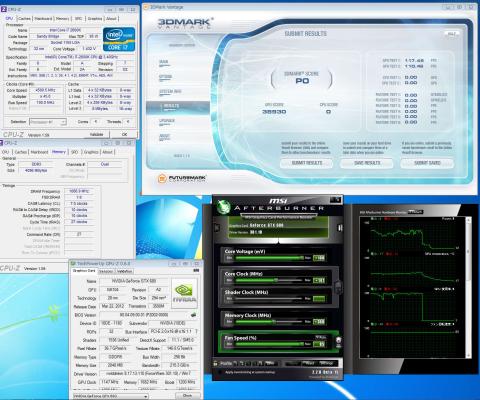Image resolution: width=480 pixels, height=400 pixels.
Task: Click the GPU-Z title bar icon
Action: pos(73,264)
